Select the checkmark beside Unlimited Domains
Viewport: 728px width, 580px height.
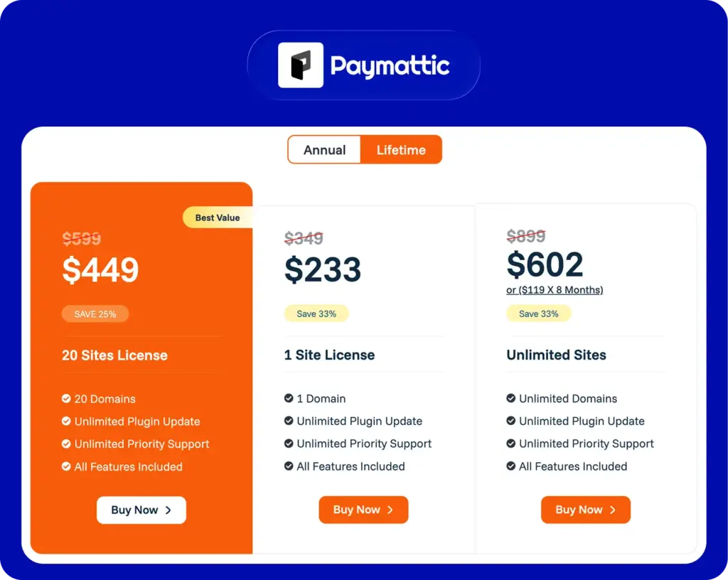pos(511,399)
